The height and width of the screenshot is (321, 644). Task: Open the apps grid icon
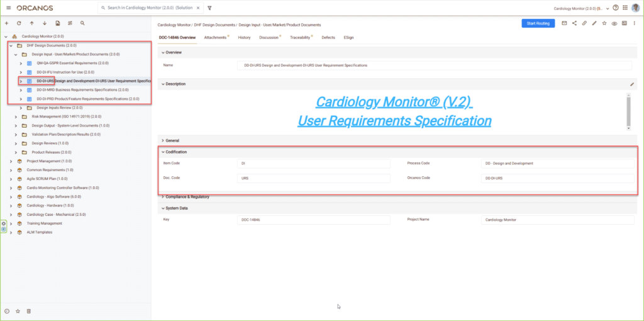point(625,8)
